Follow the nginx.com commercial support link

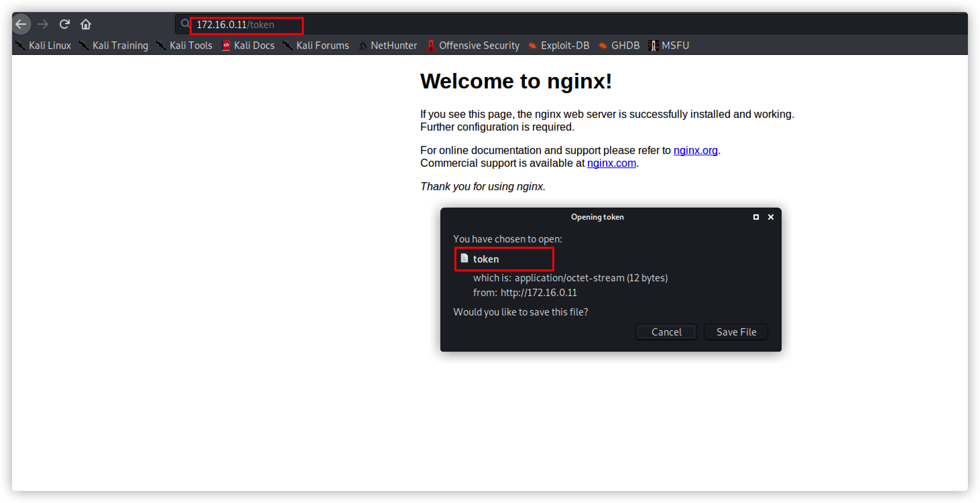pyautogui.click(x=611, y=163)
